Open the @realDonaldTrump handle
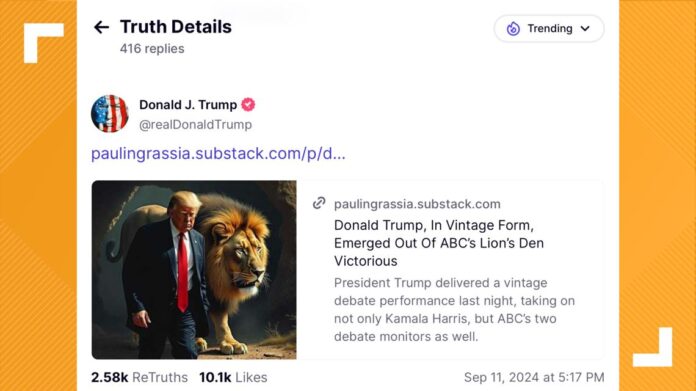696x391 pixels. coord(195,125)
